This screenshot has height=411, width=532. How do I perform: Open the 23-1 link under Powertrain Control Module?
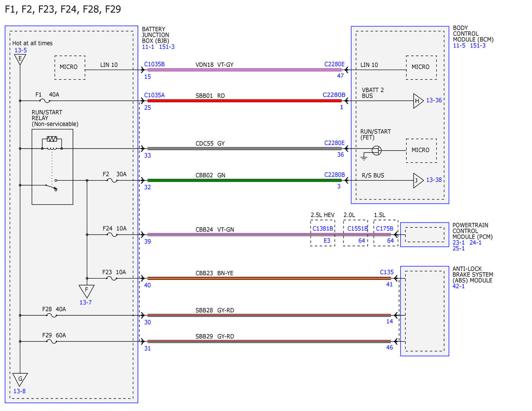pyautogui.click(x=459, y=243)
